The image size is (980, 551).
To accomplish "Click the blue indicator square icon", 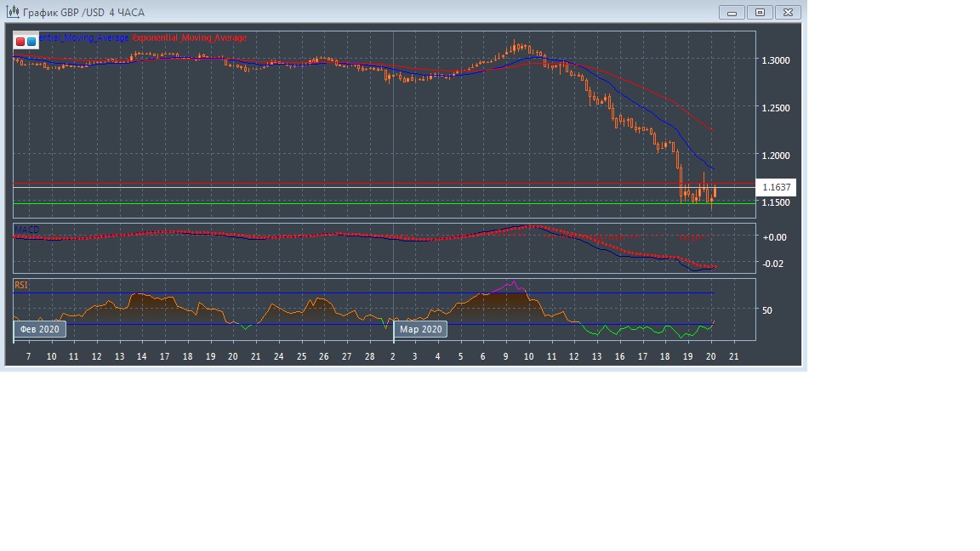I will [31, 41].
